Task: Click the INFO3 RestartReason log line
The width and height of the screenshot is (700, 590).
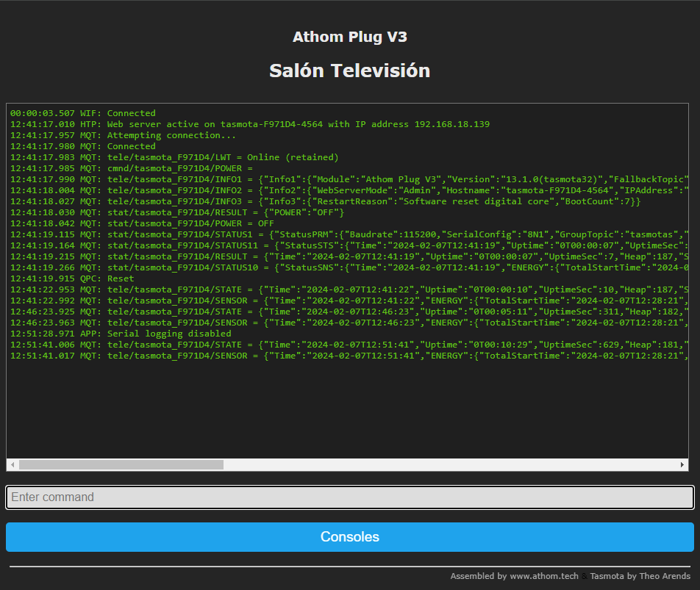Action: coord(325,201)
